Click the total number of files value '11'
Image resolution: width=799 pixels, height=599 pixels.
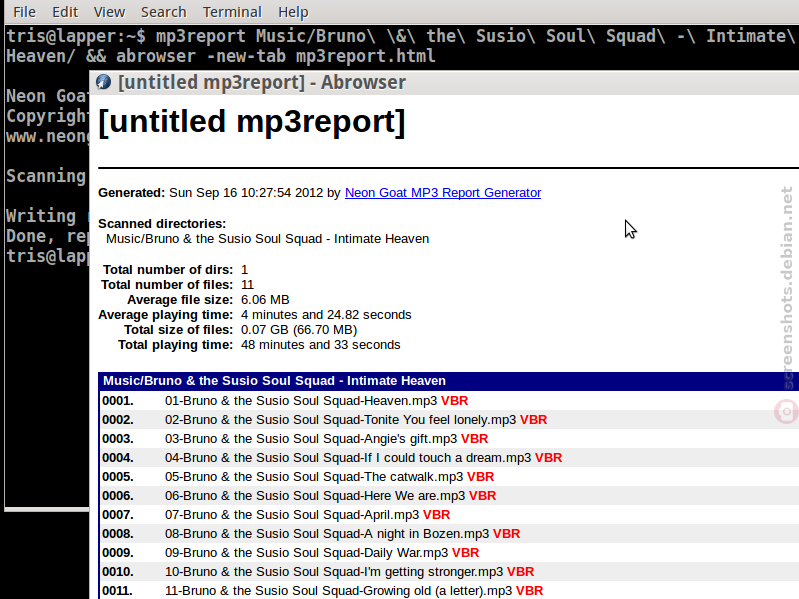click(x=247, y=285)
